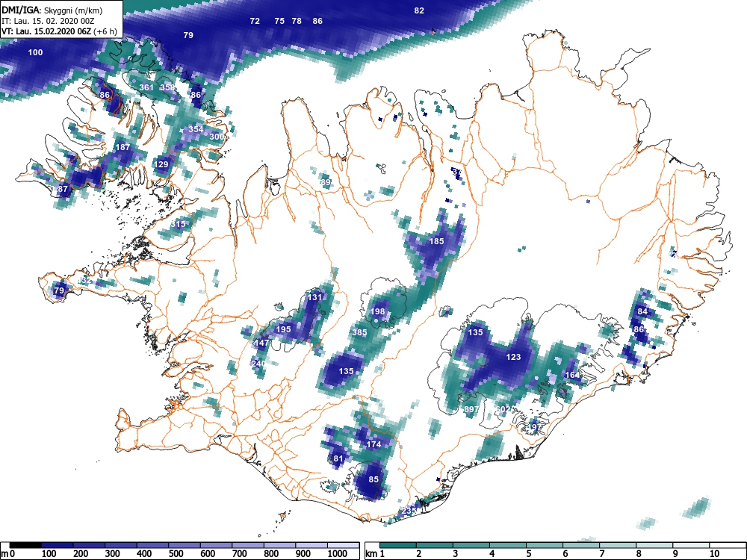This screenshot has height=560, width=747.
Task: Click the visibility value 87 on the map
Action: [63, 189]
